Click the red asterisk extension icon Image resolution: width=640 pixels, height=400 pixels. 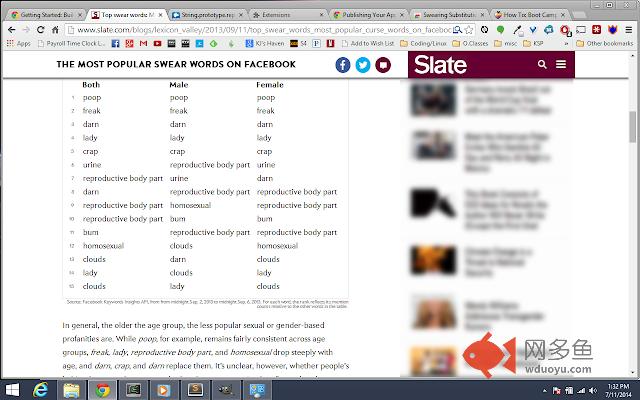click(x=597, y=30)
